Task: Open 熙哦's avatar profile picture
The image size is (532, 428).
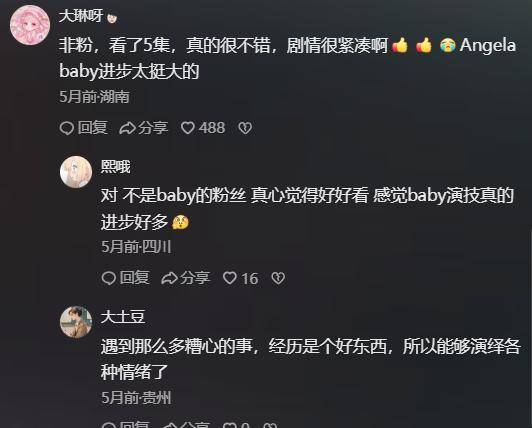Action: click(76, 172)
